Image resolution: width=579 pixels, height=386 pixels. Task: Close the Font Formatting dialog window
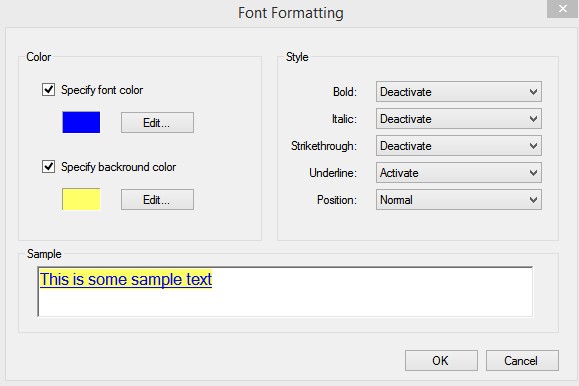coord(562,8)
